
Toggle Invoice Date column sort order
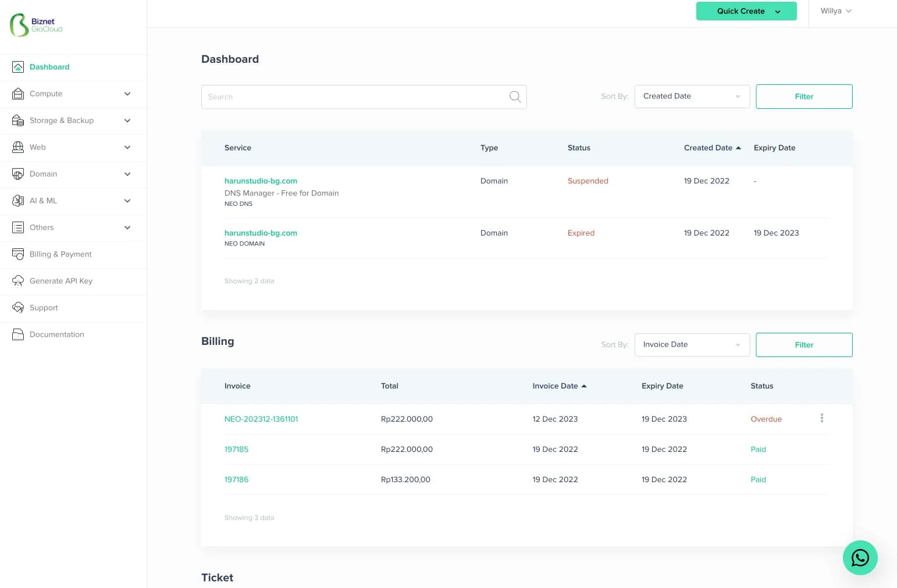(583, 386)
